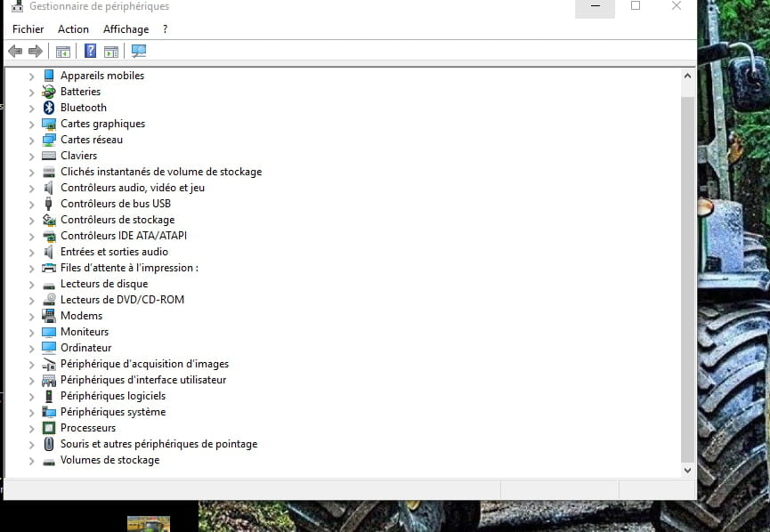Expand the Lecteurs de disque chevron
The image size is (770, 532).
[31, 284]
